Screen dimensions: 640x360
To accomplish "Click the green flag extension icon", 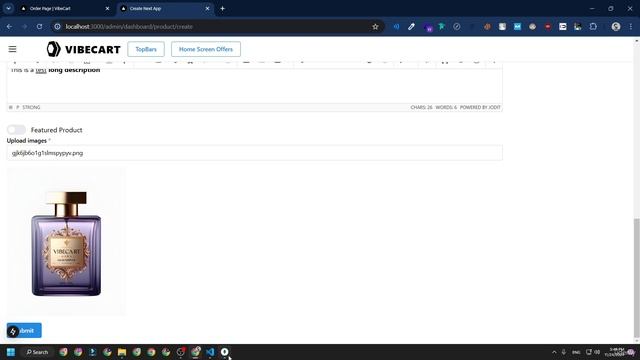I will coord(442,27).
